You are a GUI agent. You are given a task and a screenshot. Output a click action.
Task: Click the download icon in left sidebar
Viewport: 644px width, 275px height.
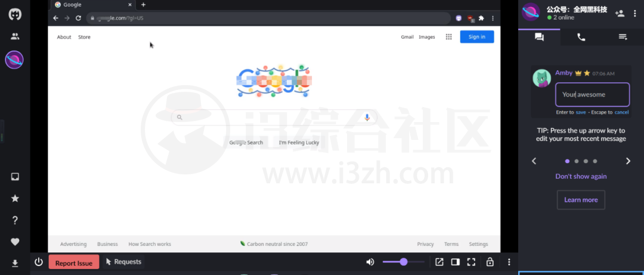coord(15,264)
